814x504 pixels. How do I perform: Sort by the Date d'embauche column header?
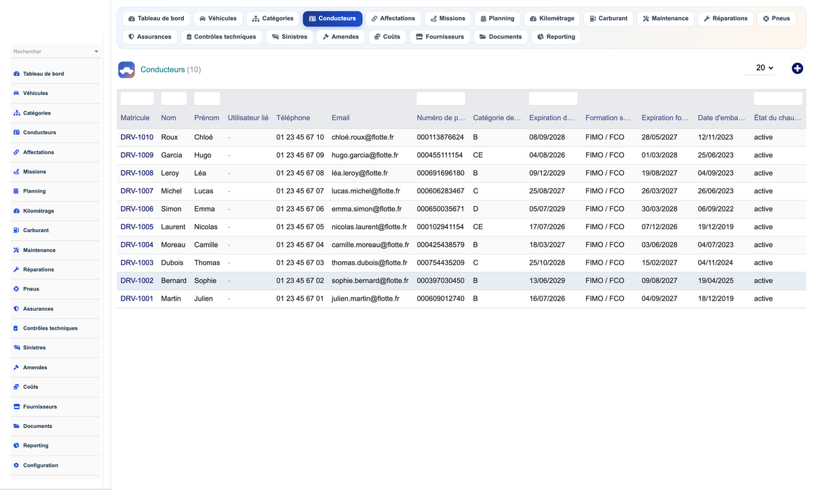722,118
